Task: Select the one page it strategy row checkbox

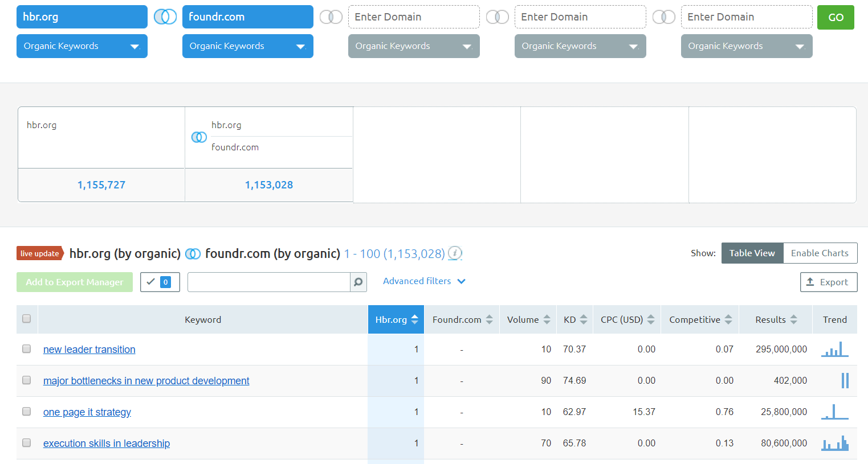Action: pyautogui.click(x=26, y=412)
